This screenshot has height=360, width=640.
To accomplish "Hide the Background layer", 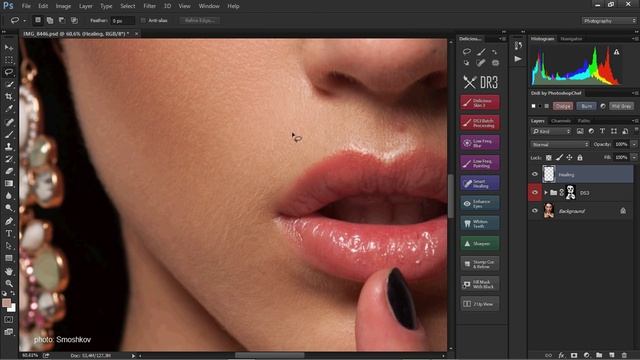I will coord(535,211).
